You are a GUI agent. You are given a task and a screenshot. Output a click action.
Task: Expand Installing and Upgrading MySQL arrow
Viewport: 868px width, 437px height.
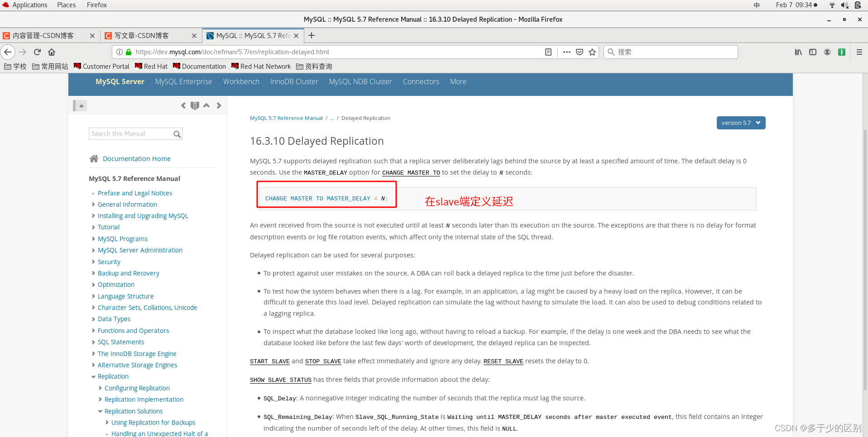point(93,216)
